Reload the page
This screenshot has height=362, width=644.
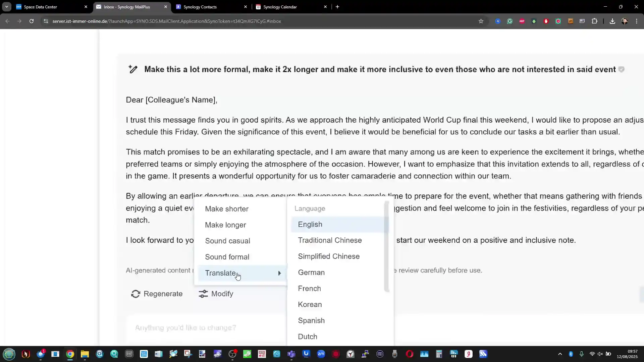tap(32, 21)
